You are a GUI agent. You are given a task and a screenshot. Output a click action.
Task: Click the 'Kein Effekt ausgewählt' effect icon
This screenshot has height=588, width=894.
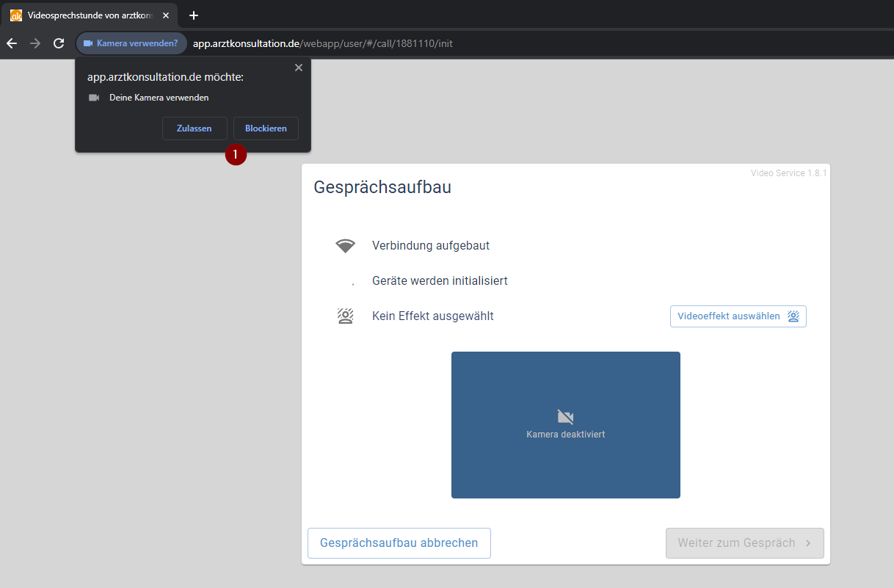pyautogui.click(x=345, y=316)
